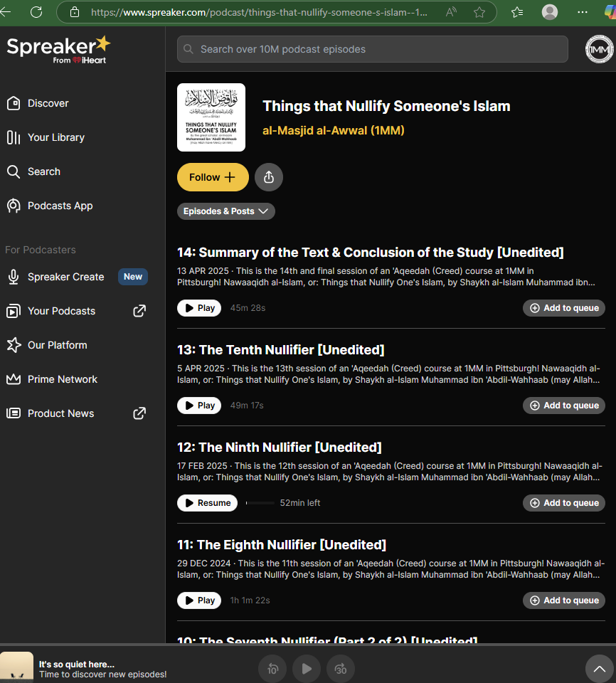Open al-Masjid al-Awwal (1MM) author link
Image resolution: width=616 pixels, height=683 pixels.
[334, 130]
